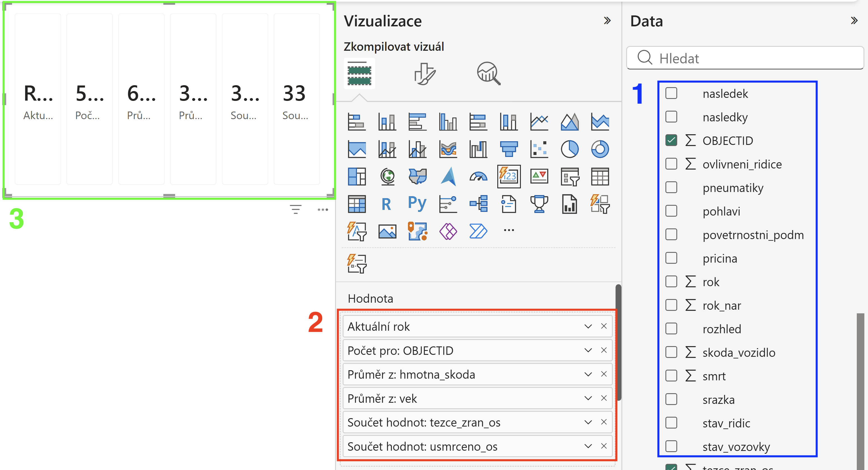Select the donut chart visual icon
Viewport: 868px width, 470px height.
pyautogui.click(x=600, y=149)
